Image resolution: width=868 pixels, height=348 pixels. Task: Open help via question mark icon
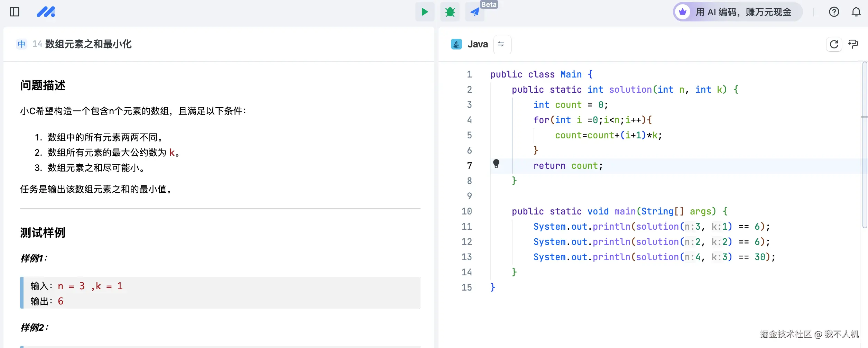pyautogui.click(x=834, y=12)
